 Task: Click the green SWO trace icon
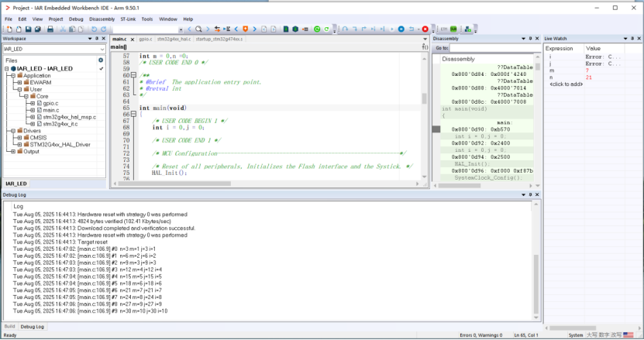(x=453, y=29)
